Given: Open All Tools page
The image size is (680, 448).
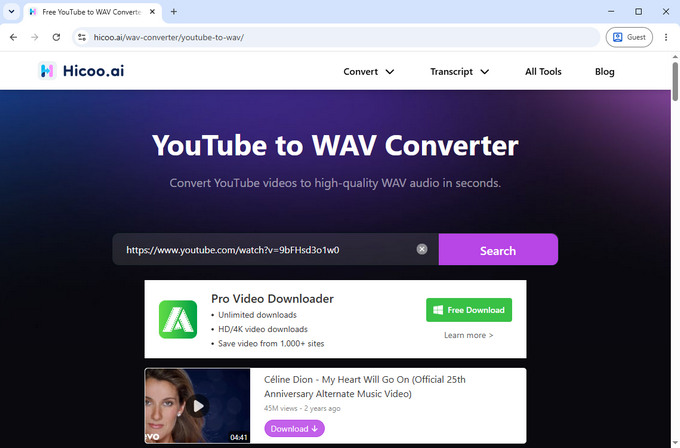Looking at the screenshot, I should (543, 72).
